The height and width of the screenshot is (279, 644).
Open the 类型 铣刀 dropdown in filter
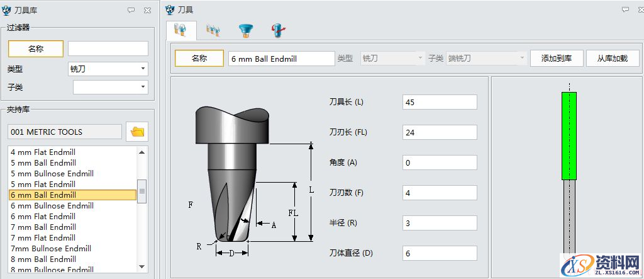pyautogui.click(x=108, y=69)
